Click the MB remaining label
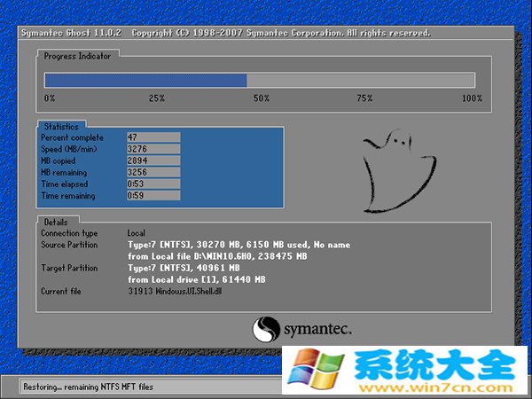The image size is (532, 399). (64, 172)
